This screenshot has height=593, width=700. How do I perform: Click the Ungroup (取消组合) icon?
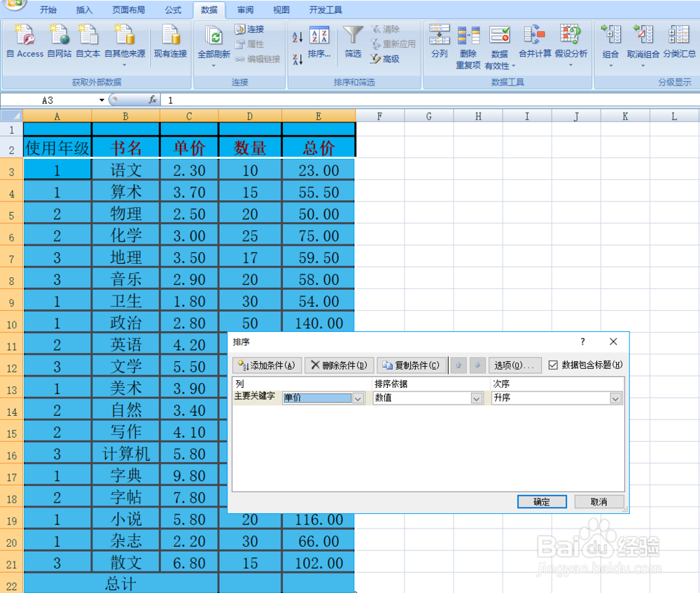(x=643, y=35)
